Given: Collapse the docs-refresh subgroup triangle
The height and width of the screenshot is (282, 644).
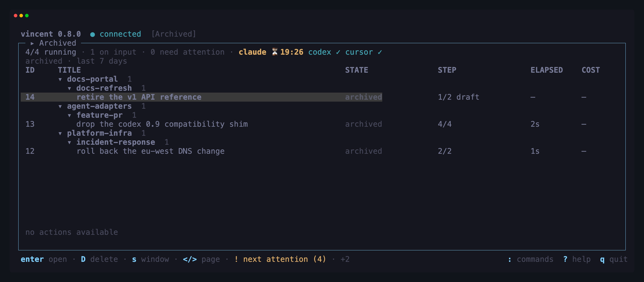Looking at the screenshot, I should [x=69, y=88].
